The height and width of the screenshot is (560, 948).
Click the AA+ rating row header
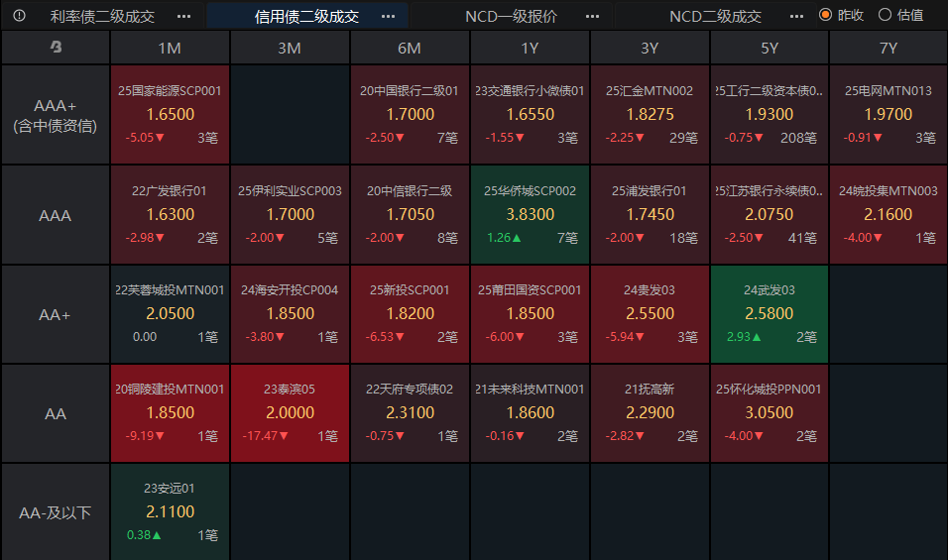click(55, 314)
